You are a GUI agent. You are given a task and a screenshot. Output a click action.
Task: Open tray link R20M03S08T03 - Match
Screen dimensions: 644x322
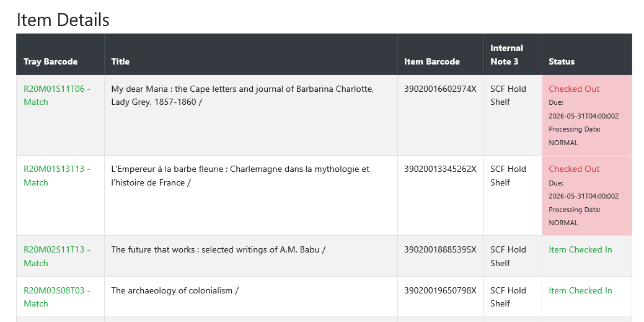(56, 297)
